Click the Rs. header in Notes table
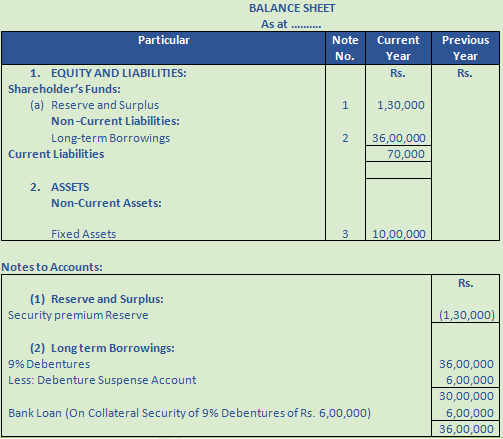Image resolution: width=503 pixels, height=439 pixels. [466, 283]
